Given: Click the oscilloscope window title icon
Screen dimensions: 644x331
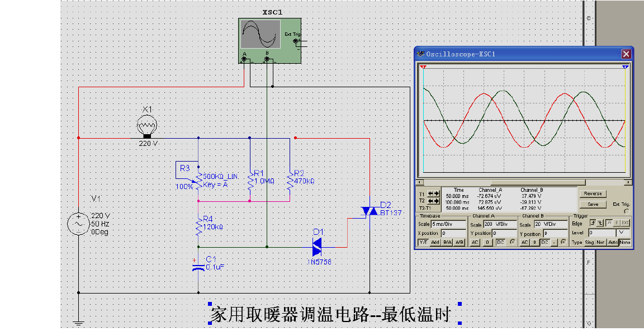Looking at the screenshot, I should (x=420, y=54).
